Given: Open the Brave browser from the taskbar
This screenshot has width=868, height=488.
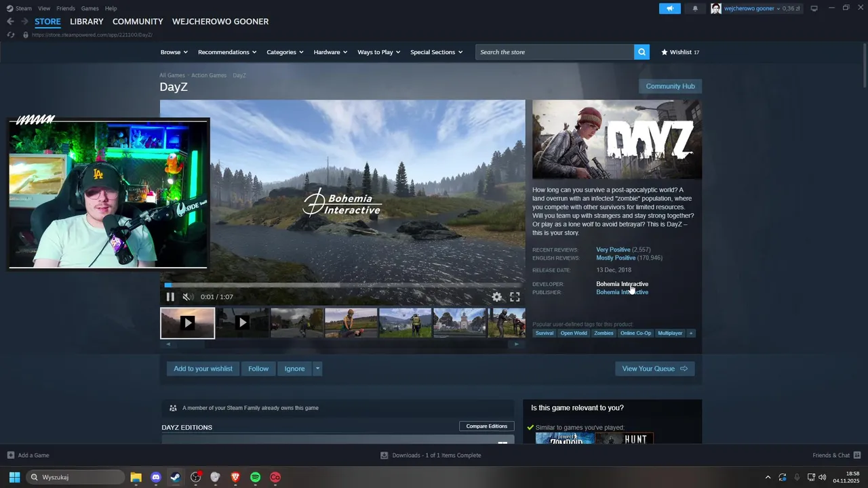Looking at the screenshot, I should [x=235, y=477].
